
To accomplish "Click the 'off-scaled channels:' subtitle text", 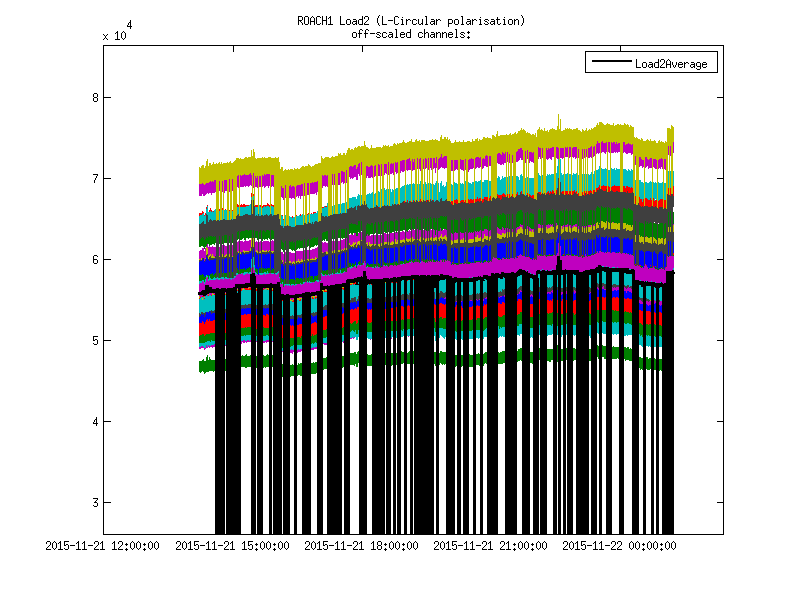I will coord(411,34).
